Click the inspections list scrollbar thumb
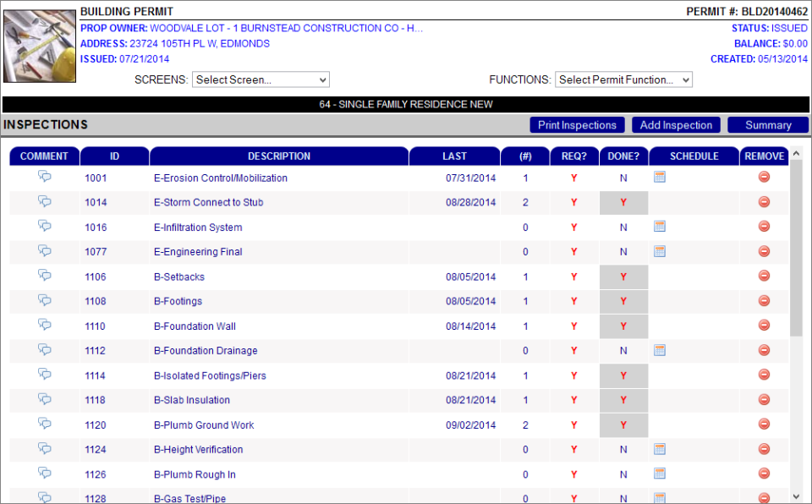Image resolution: width=812 pixels, height=504 pixels. (797, 248)
